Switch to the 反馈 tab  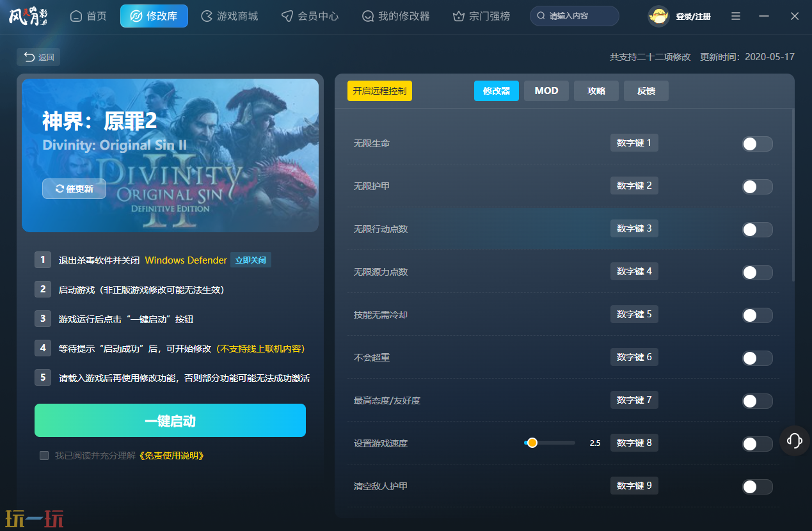coord(646,91)
